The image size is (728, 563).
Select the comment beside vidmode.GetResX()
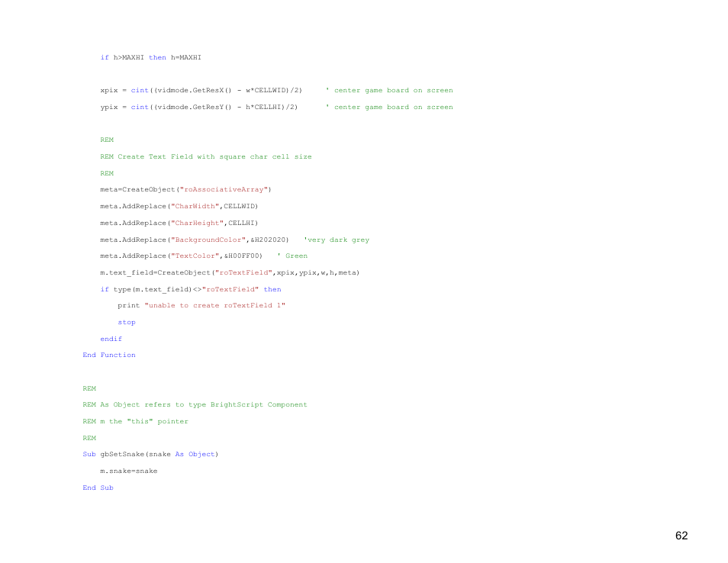tap(389, 91)
